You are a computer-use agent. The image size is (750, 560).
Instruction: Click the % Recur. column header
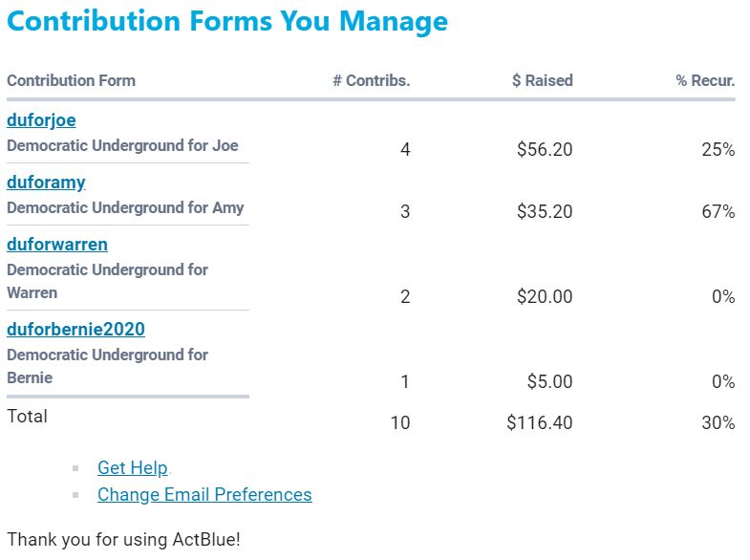705,80
